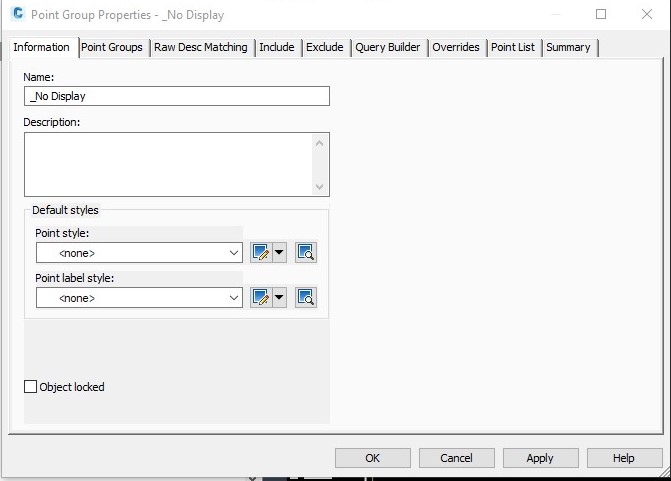The width and height of the screenshot is (671, 481).
Task: Expand the Point label style dropdown
Action: point(234,298)
